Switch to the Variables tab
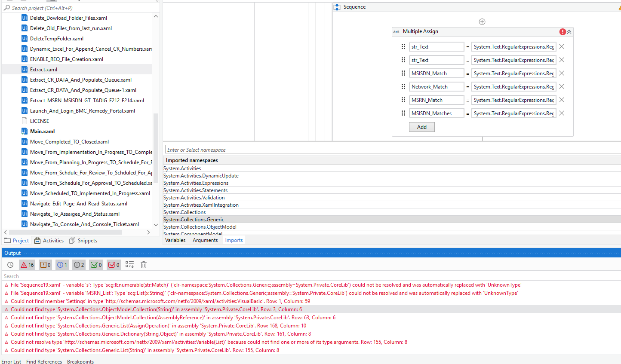 coord(175,240)
